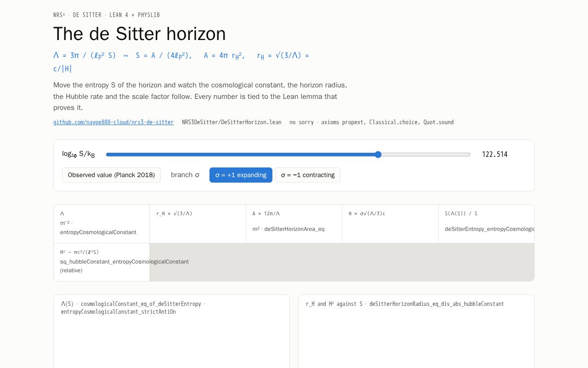Set observed value (Planck 2018)
588x368 pixels.
[x=111, y=175]
